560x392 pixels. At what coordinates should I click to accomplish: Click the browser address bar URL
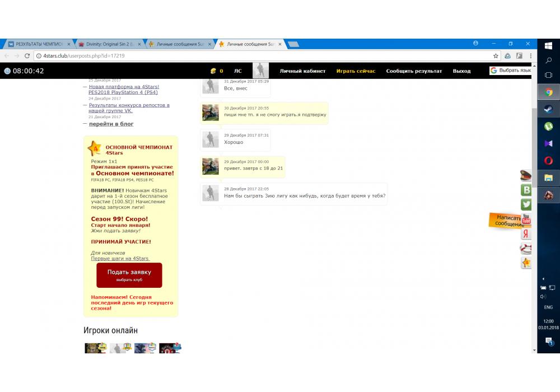pos(84,56)
